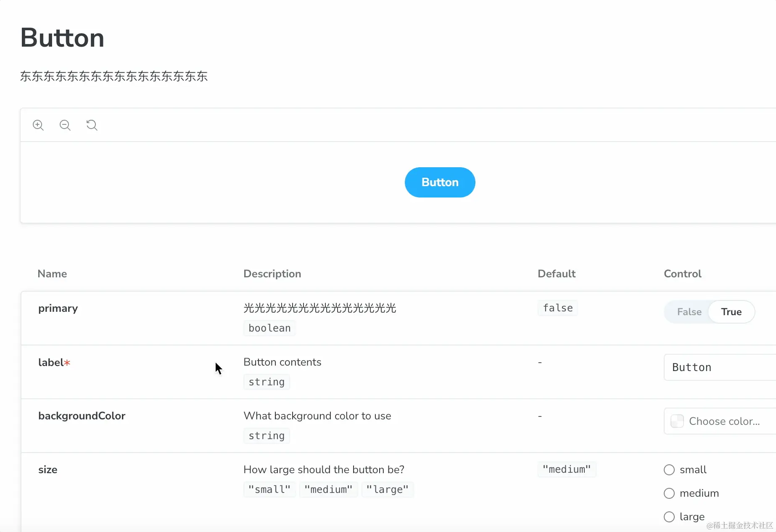The image size is (776, 532).
Task: Click the Control column header
Action: pyautogui.click(x=683, y=274)
